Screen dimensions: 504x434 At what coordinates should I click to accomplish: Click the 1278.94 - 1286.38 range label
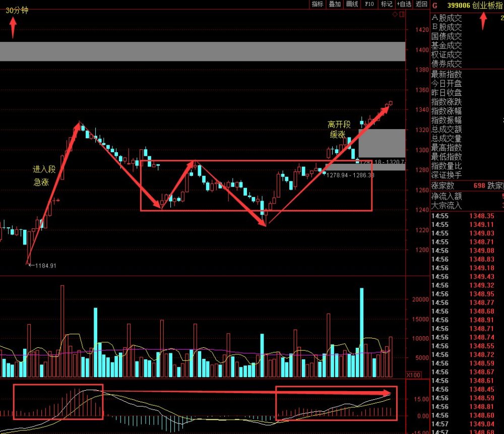point(350,175)
